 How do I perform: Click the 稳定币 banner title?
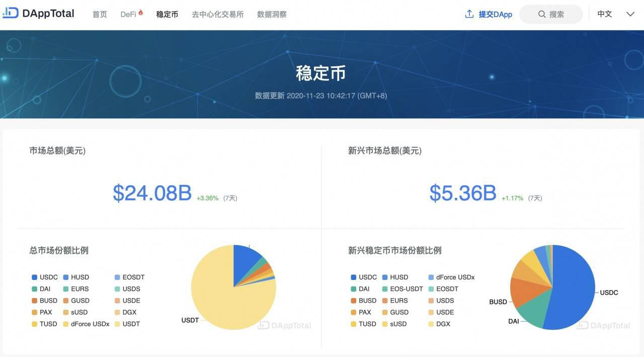tap(321, 74)
